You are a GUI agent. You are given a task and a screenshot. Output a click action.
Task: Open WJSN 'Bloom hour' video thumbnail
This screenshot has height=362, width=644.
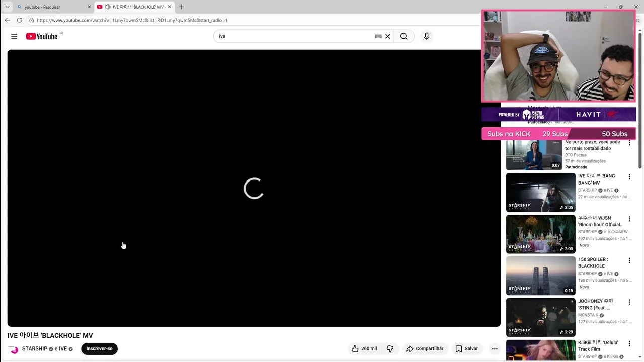(540, 234)
